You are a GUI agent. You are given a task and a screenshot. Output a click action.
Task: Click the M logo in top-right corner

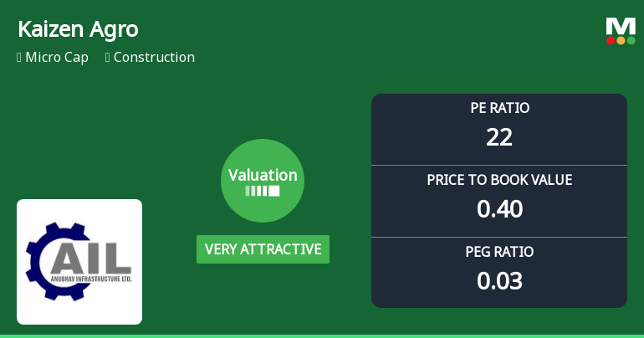[621, 26]
